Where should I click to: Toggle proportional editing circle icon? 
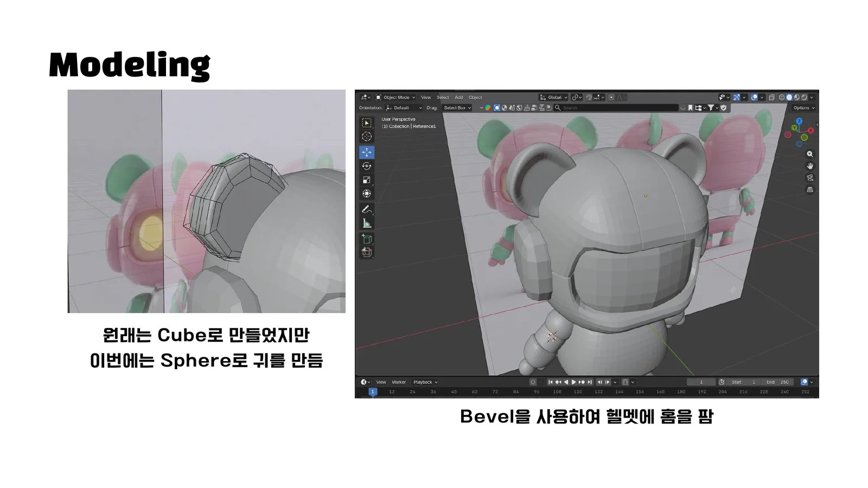[611, 98]
